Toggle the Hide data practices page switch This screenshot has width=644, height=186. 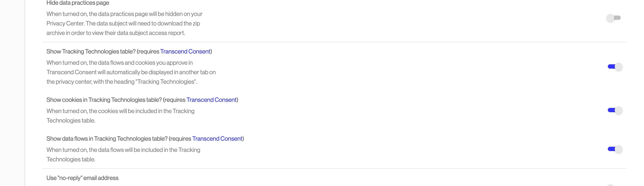point(614,18)
